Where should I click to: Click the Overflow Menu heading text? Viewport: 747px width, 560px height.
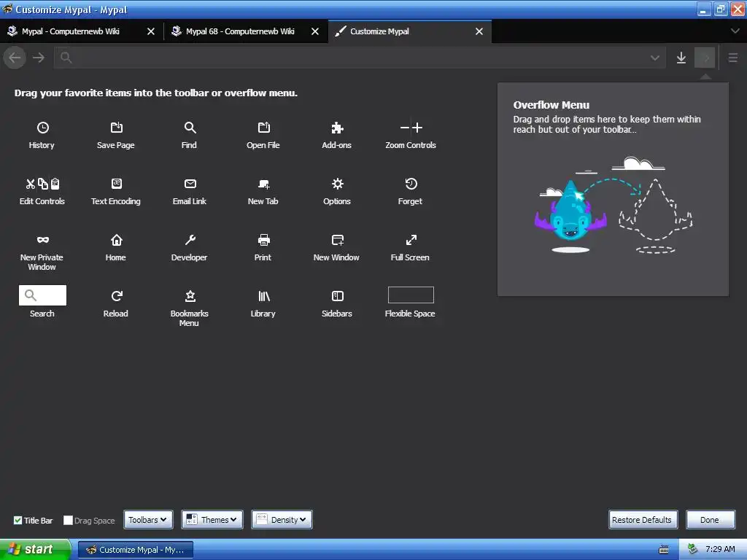(551, 105)
